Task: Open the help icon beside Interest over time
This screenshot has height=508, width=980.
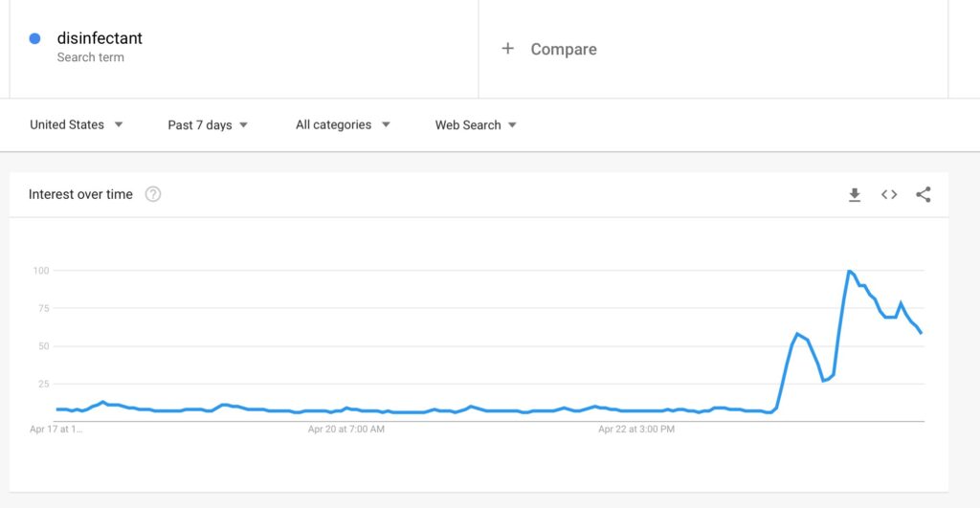Action: (x=153, y=194)
